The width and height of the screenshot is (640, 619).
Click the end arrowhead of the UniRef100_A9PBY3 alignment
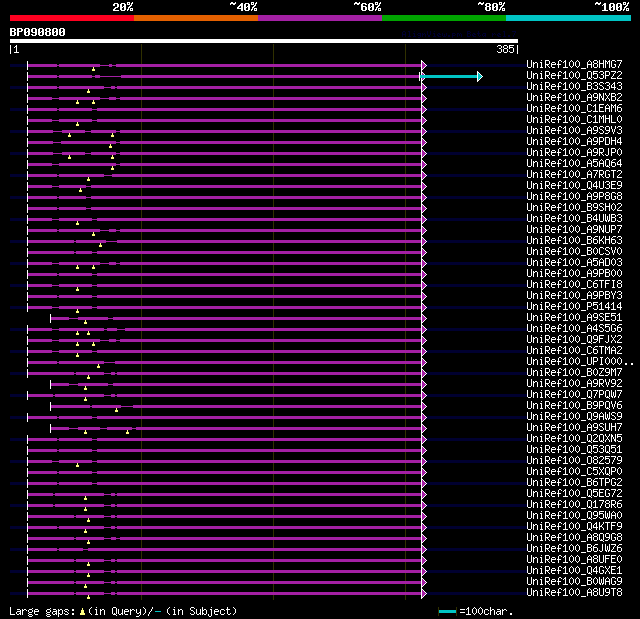point(424,296)
